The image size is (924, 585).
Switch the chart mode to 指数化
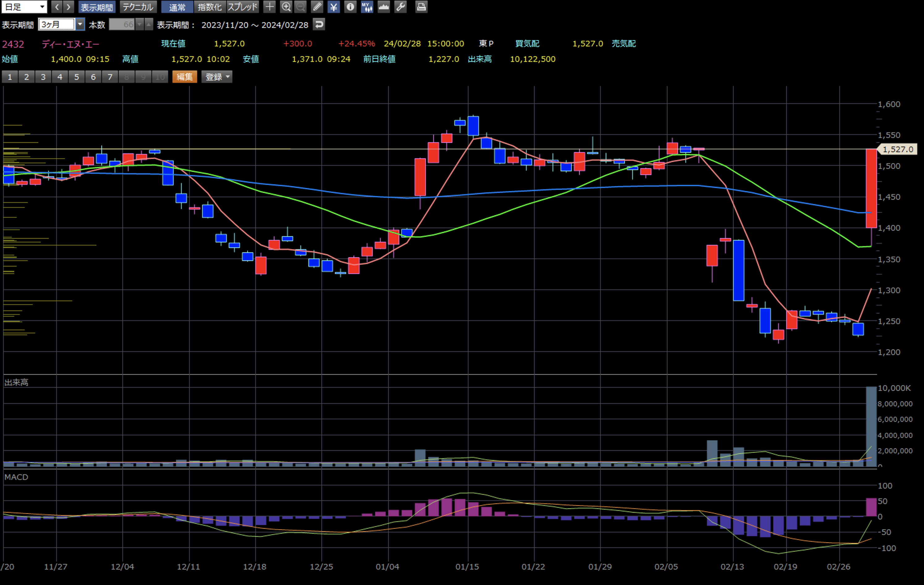pyautogui.click(x=210, y=6)
